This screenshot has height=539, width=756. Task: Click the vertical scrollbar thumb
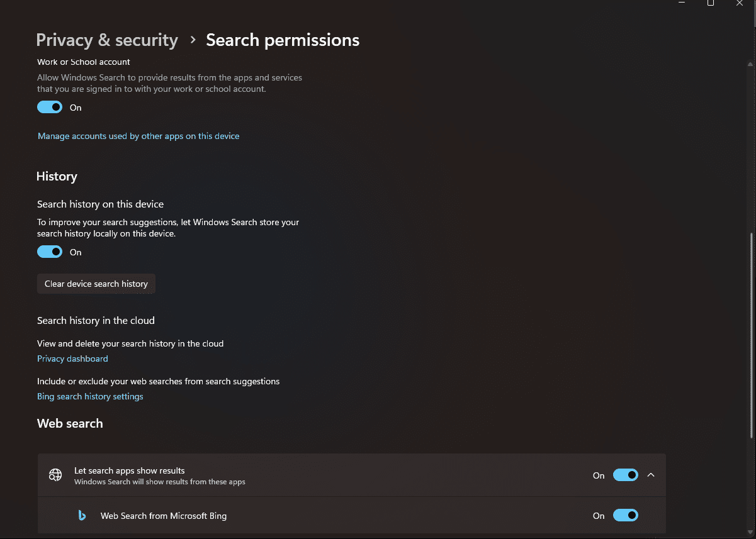click(750, 336)
